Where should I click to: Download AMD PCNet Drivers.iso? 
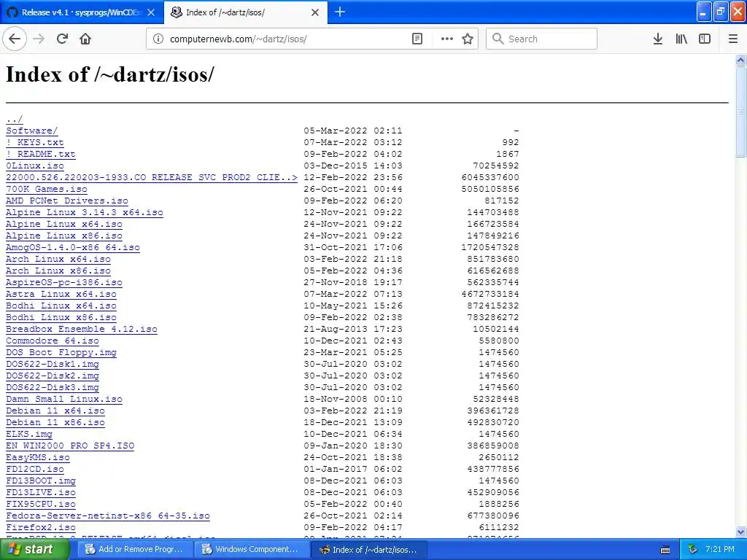click(x=67, y=201)
